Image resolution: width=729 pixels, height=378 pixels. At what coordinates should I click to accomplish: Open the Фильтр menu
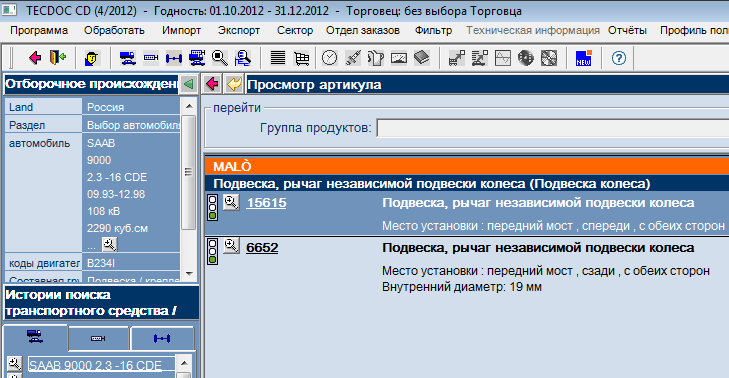(433, 30)
